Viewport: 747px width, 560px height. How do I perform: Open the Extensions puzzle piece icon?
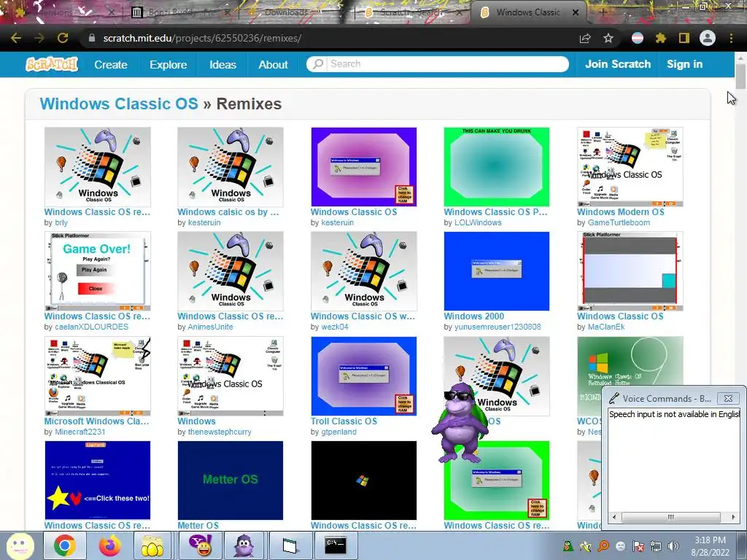[660, 38]
